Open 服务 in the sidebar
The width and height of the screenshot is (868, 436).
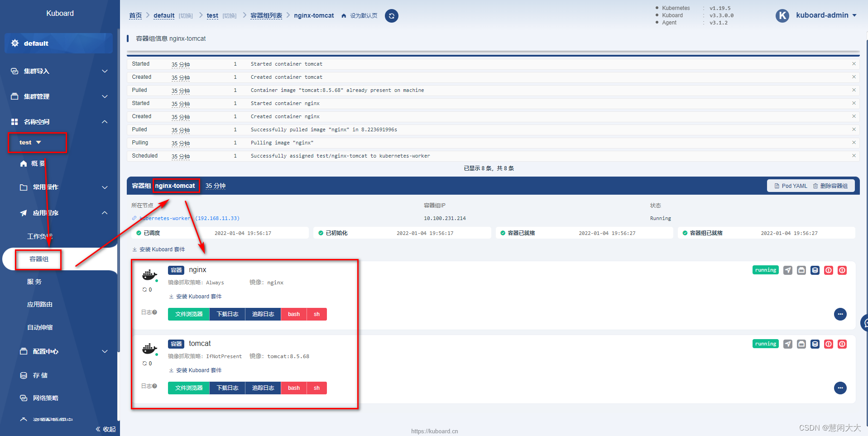(x=34, y=282)
